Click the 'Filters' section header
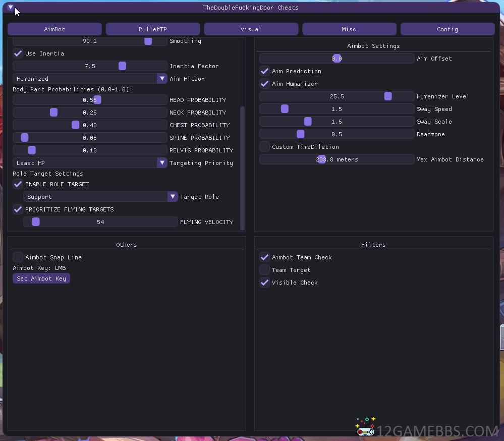504x441 pixels. point(373,245)
